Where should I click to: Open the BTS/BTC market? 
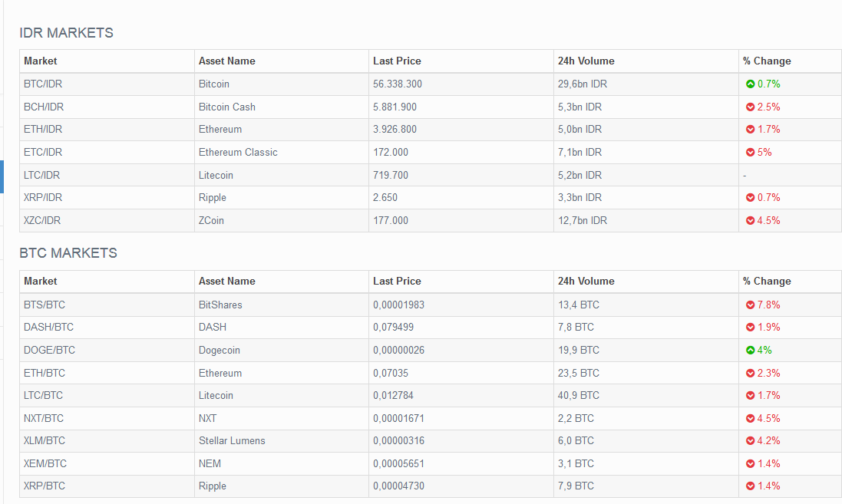pyautogui.click(x=44, y=305)
